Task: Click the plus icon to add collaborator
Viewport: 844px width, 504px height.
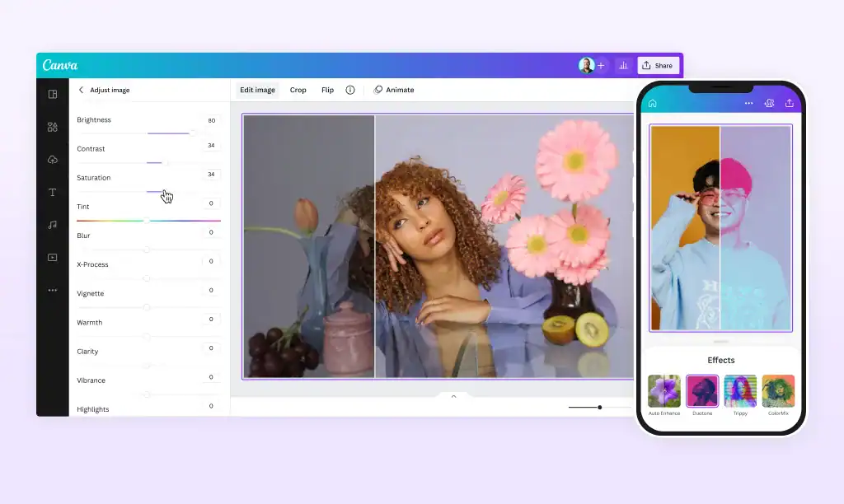Action: click(601, 66)
